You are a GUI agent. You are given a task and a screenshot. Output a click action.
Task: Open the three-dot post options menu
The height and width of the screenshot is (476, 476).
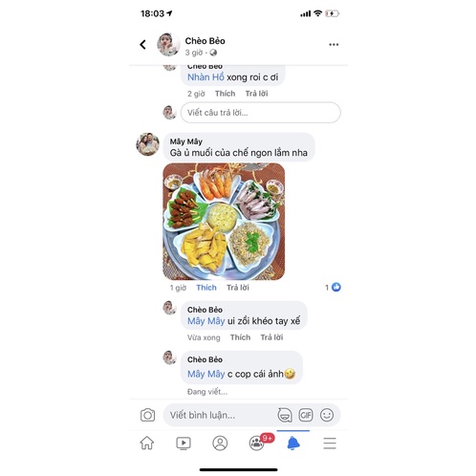(x=334, y=45)
